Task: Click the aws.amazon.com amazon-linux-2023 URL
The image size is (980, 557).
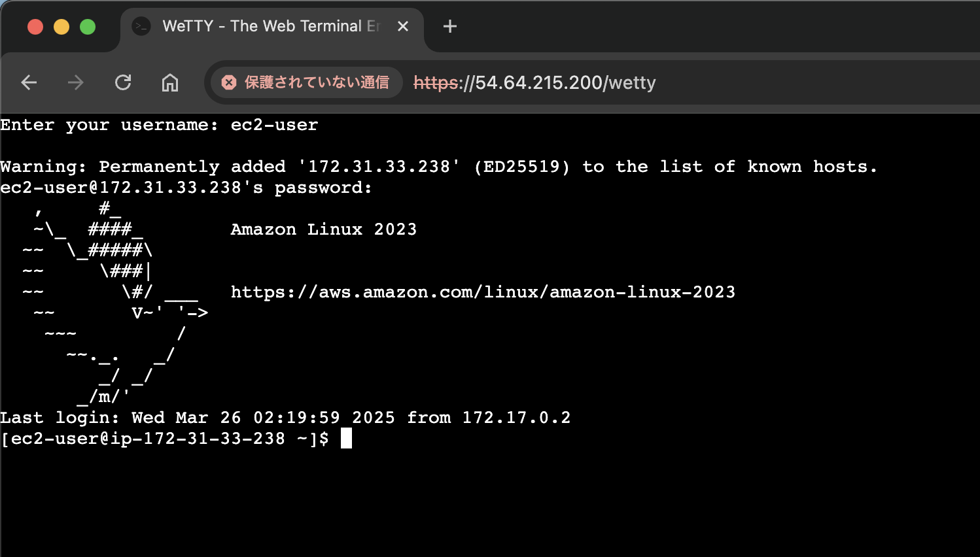Action: 483,292
